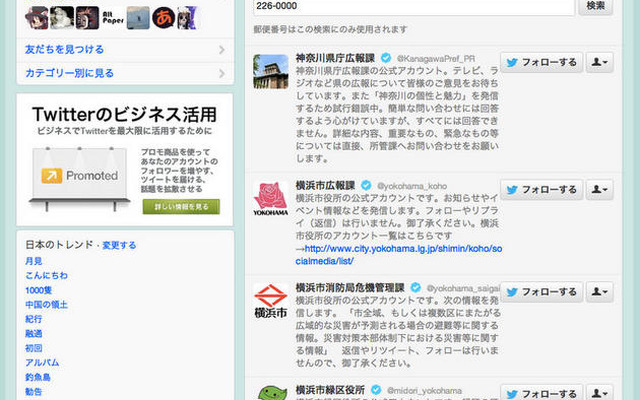Open the 月見 trend

(33, 261)
